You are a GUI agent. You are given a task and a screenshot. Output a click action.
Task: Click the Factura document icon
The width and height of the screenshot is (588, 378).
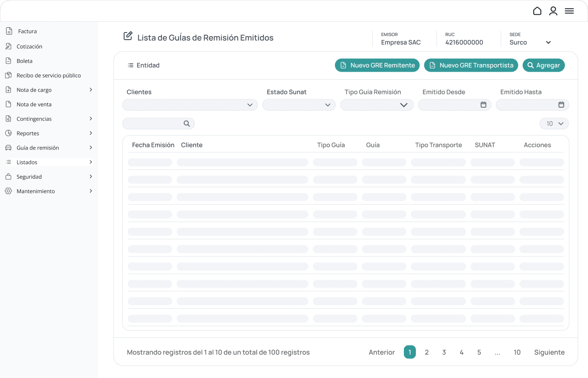(x=8, y=31)
